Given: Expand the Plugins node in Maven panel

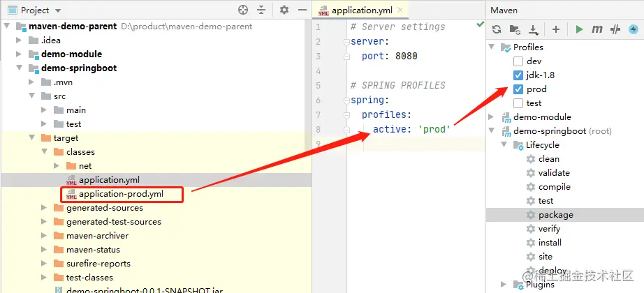Looking at the screenshot, I should 504,285.
